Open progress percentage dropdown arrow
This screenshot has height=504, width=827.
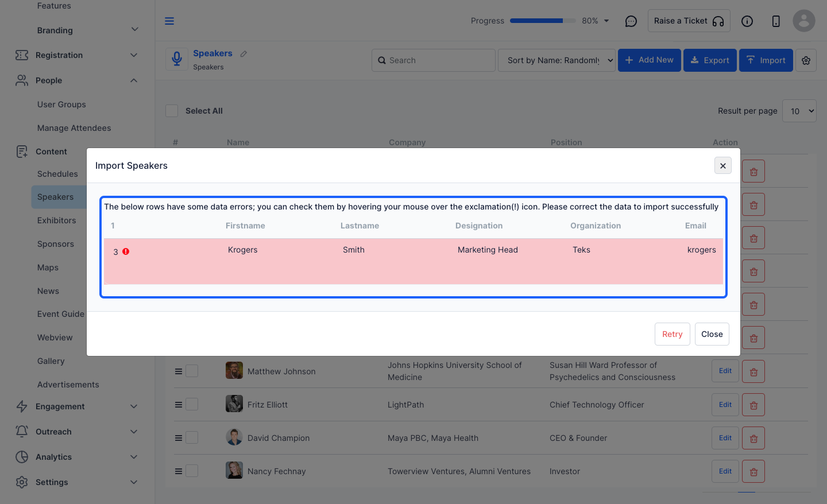tap(606, 21)
